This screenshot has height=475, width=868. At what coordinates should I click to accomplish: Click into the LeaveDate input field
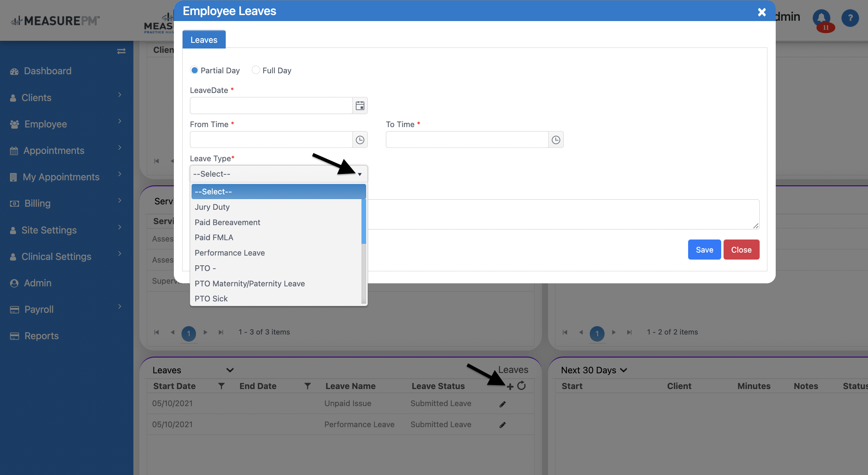[271, 106]
